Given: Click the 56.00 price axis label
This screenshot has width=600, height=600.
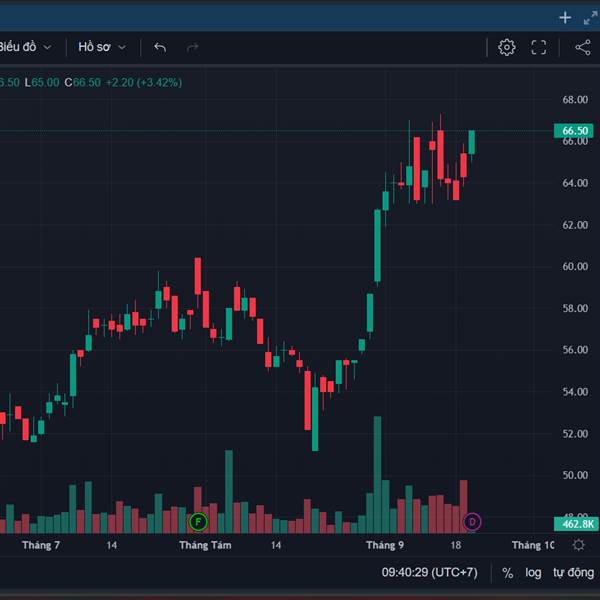Looking at the screenshot, I should (x=575, y=350).
